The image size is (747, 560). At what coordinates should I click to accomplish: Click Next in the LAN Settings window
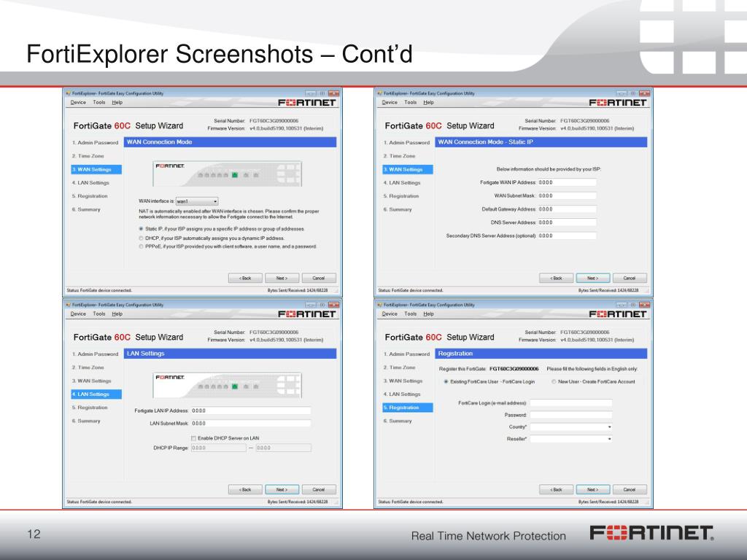click(x=282, y=489)
